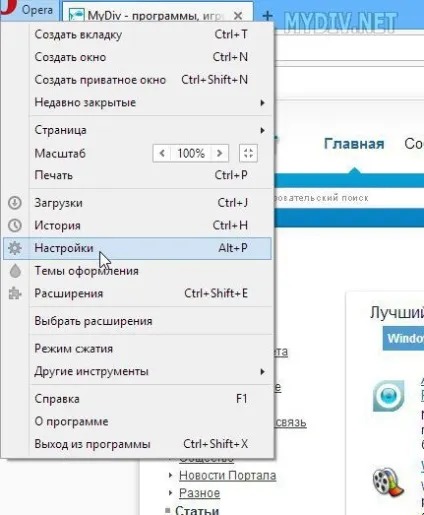The width and height of the screenshot is (424, 515).
Task: Click the 100% zoom value
Action: tap(191, 153)
